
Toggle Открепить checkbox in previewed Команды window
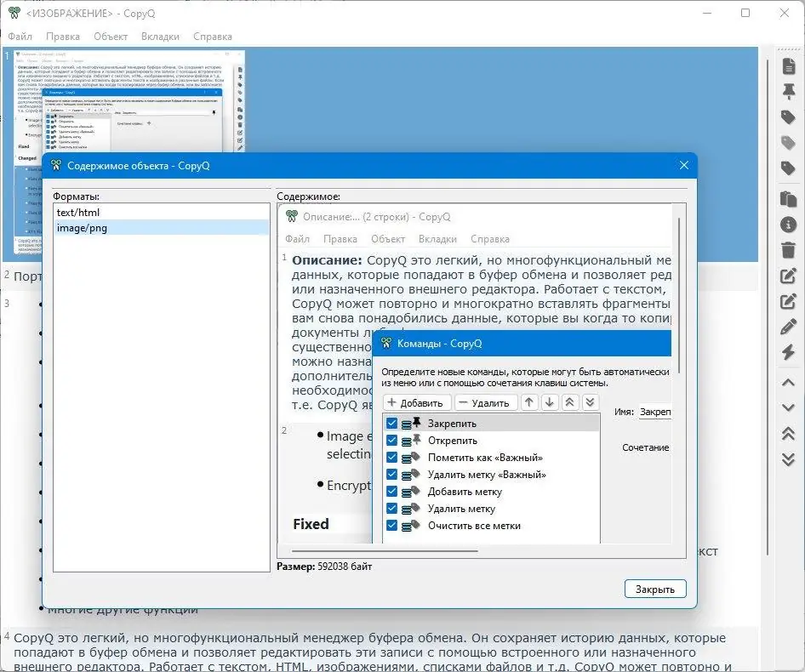click(x=391, y=440)
